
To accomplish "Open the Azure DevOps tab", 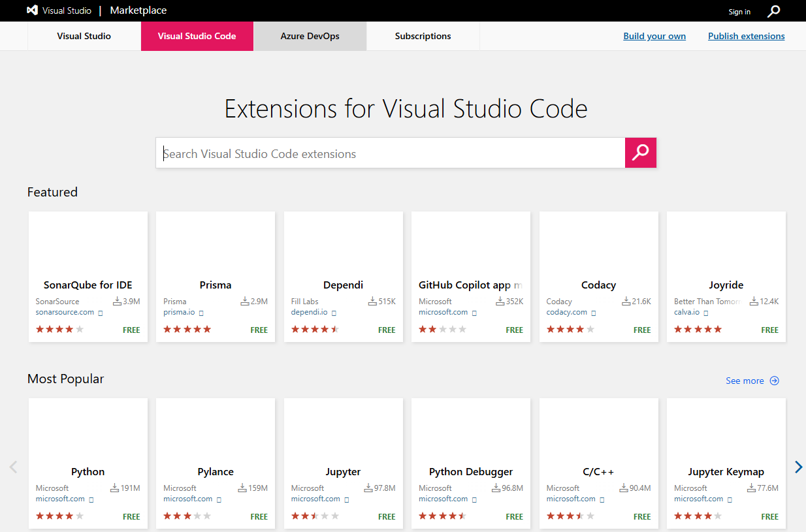I will pos(310,36).
